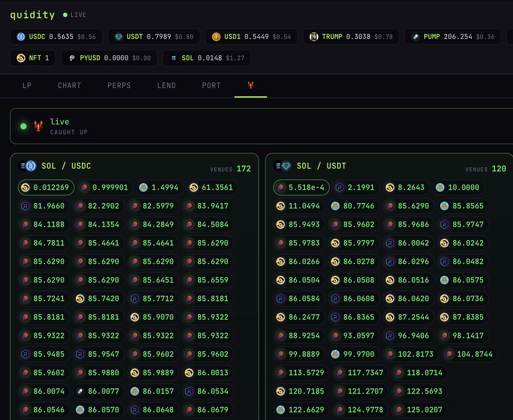Click the NFT coin icon

click(x=21, y=58)
